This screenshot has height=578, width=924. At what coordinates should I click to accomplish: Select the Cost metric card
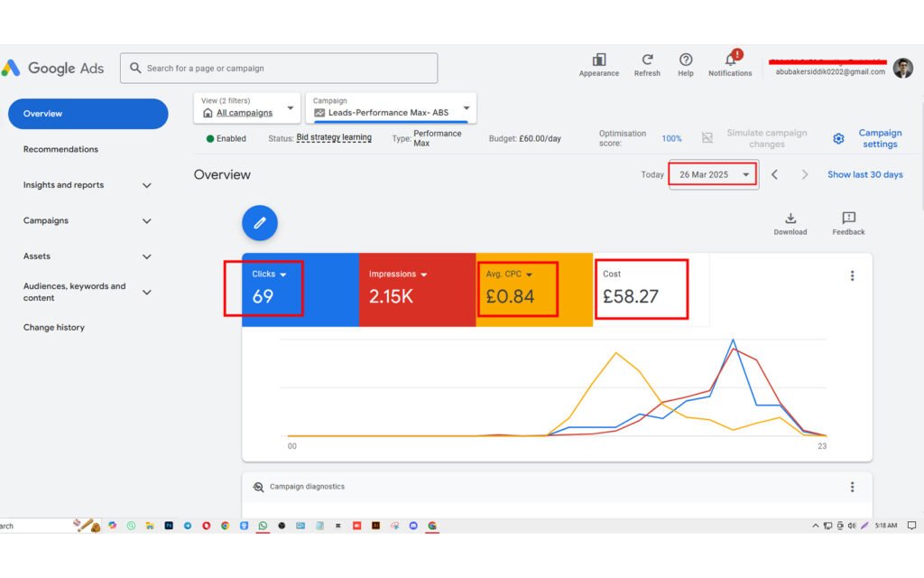tap(651, 290)
